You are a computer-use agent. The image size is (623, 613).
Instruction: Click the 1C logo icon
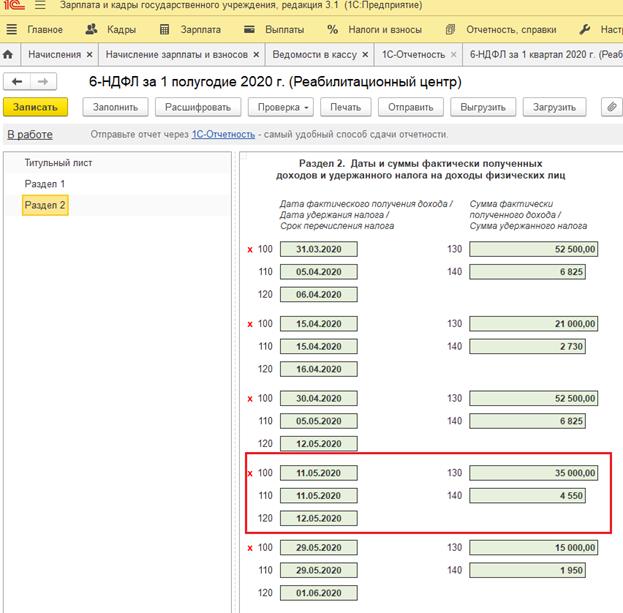[14, 6]
